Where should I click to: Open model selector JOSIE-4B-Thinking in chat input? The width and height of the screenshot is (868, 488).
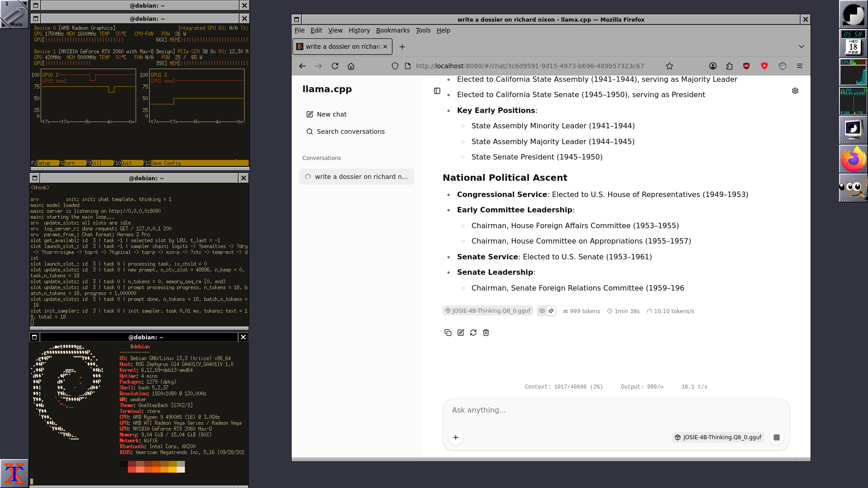click(717, 437)
